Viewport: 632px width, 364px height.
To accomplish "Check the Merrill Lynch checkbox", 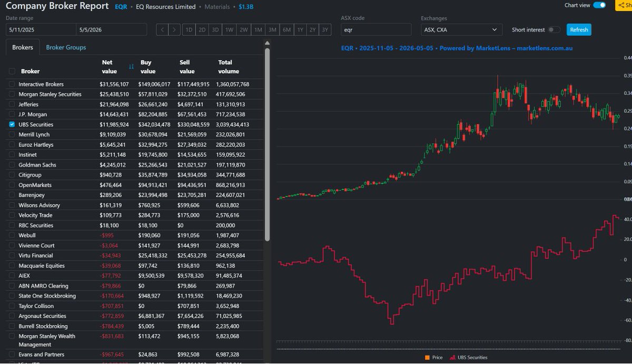I will click(12, 135).
